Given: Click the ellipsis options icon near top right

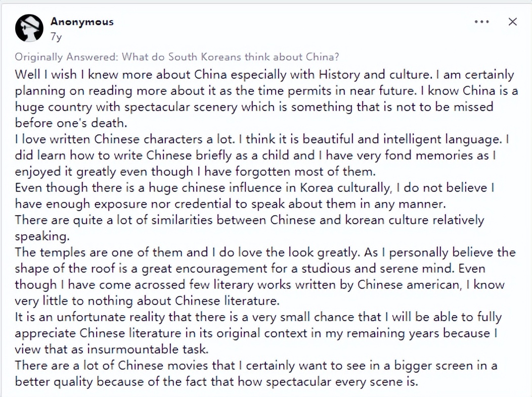Looking at the screenshot, I should (481, 22).
